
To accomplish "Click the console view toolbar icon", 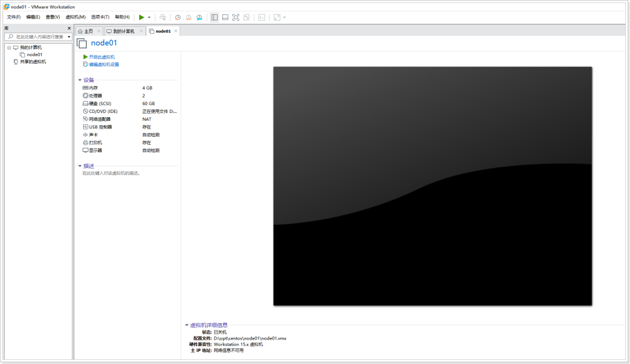I will tap(262, 17).
